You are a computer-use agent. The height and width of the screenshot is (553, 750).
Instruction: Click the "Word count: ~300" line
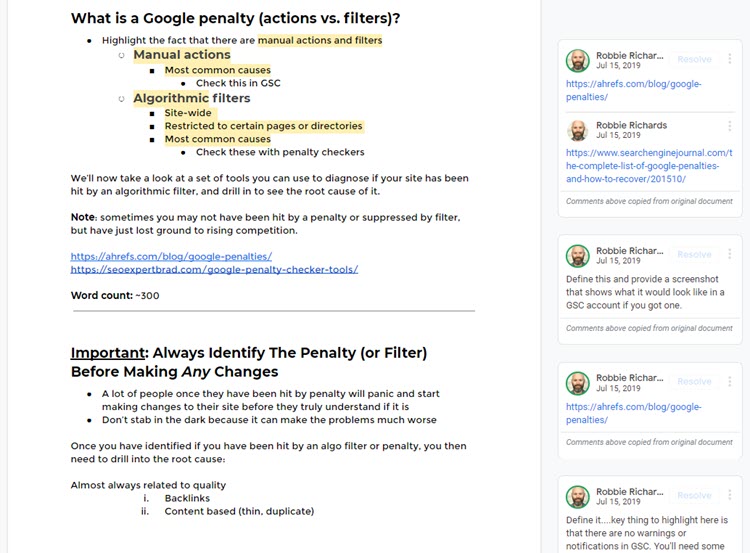[x=115, y=296]
